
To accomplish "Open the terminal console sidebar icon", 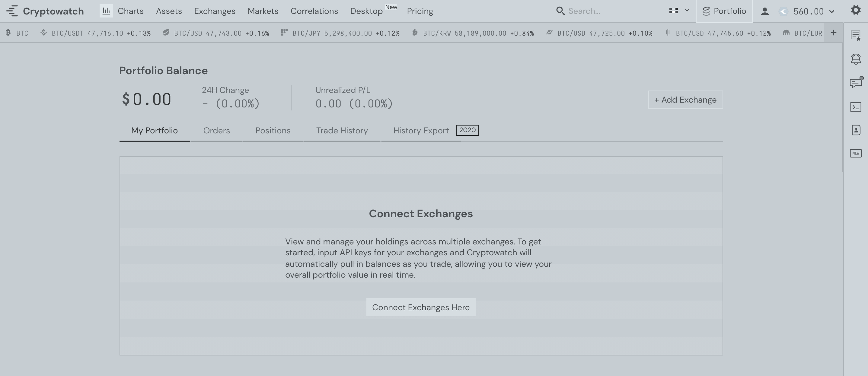I will [856, 107].
